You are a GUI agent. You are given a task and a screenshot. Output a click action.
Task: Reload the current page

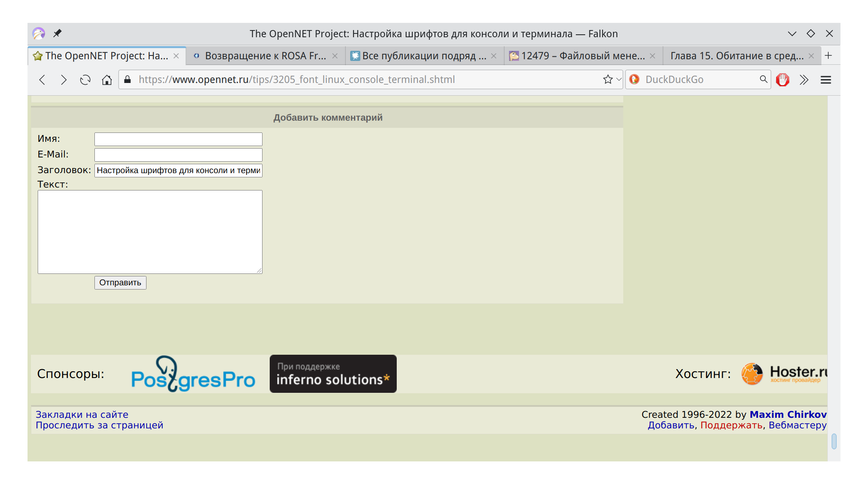point(85,80)
